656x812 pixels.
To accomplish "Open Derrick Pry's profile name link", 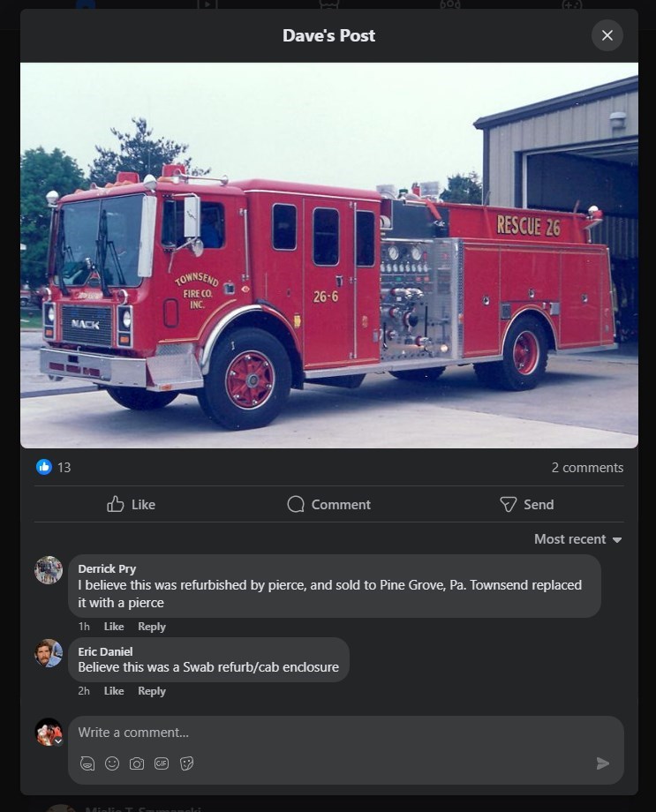I will (107, 568).
